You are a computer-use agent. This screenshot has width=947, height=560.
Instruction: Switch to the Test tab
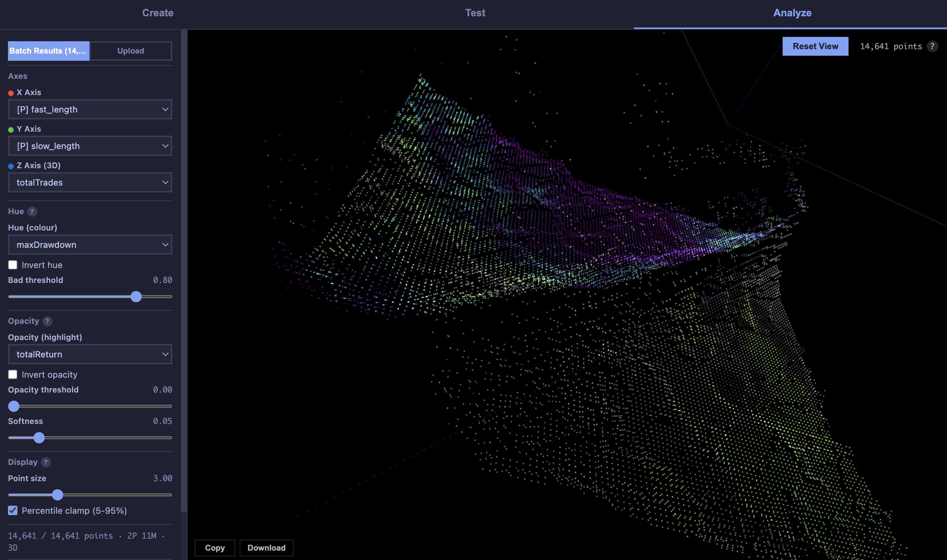[x=475, y=12]
